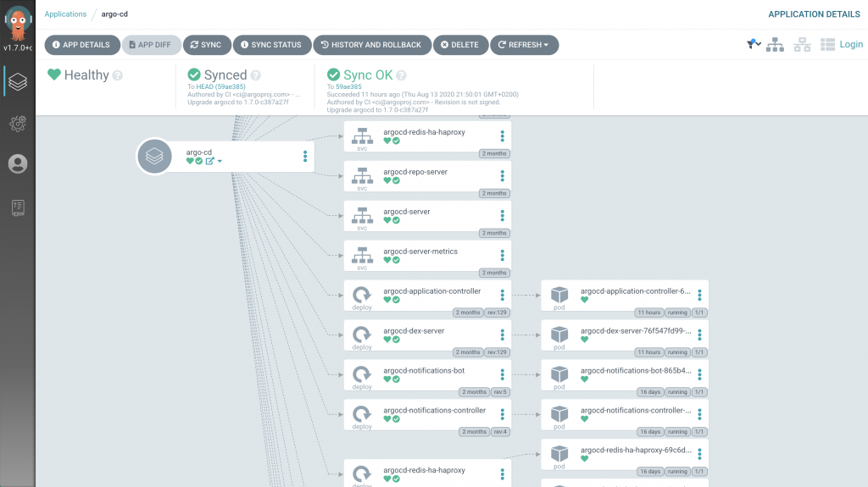Viewport: 868px width, 487px height.
Task: Open the REFRESH dropdown button
Action: [x=524, y=45]
